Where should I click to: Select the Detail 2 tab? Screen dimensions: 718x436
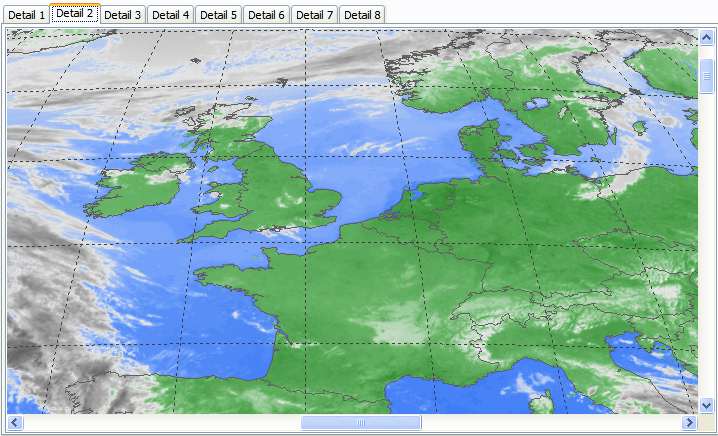(75, 14)
